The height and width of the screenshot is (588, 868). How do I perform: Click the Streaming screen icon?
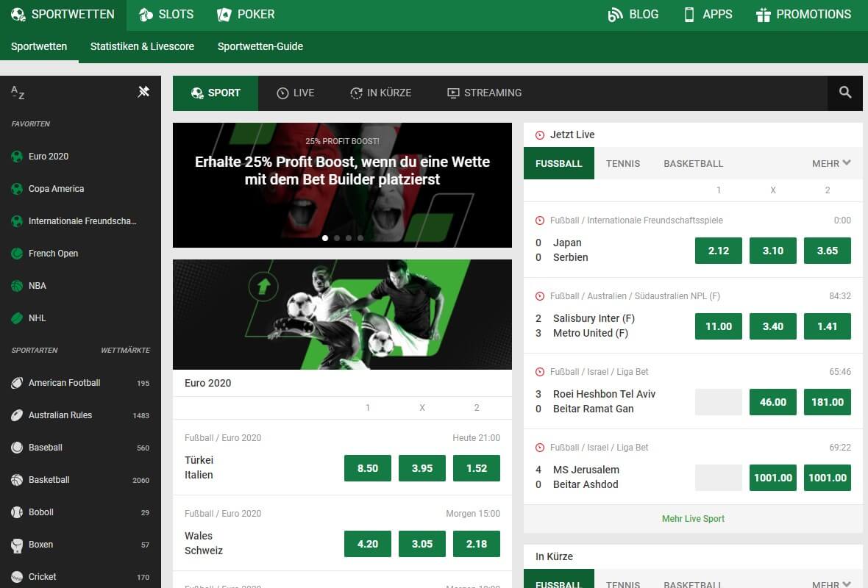pyautogui.click(x=453, y=93)
